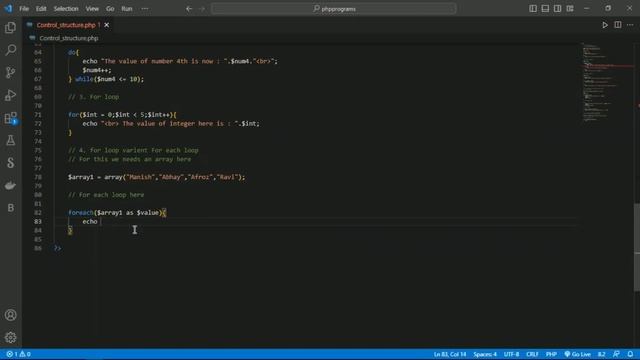The height and width of the screenshot is (360, 640).
Task: Open the Docker whale view
Action: tap(11, 185)
